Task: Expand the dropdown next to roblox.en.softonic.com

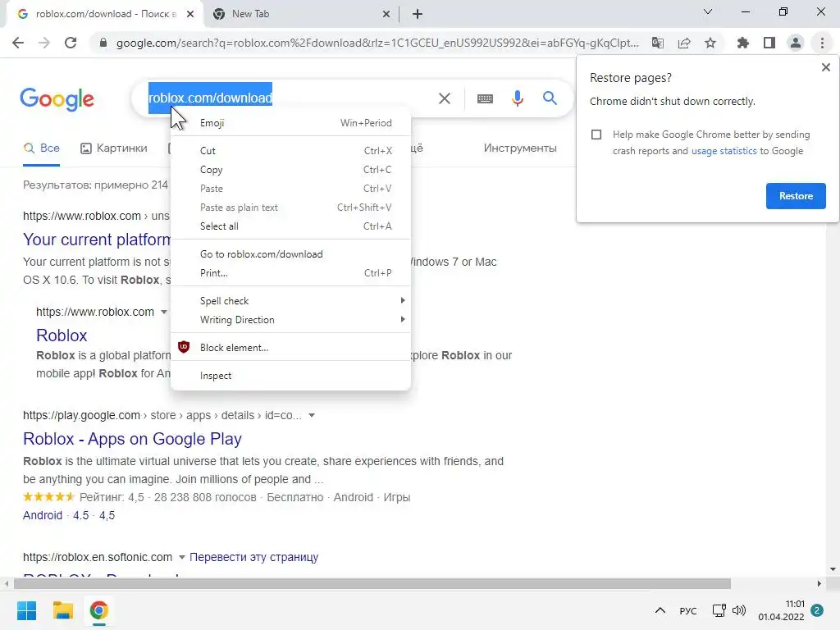Action: coord(181,557)
